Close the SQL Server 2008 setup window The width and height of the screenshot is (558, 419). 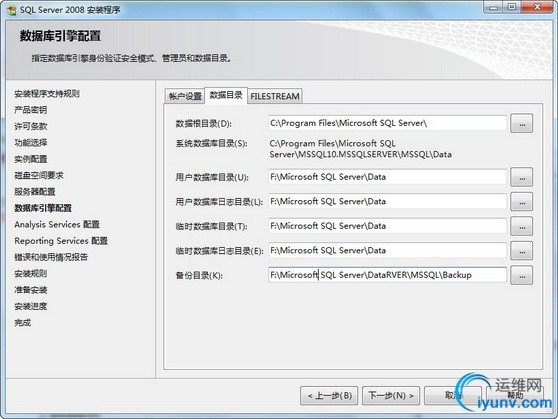[537, 7]
